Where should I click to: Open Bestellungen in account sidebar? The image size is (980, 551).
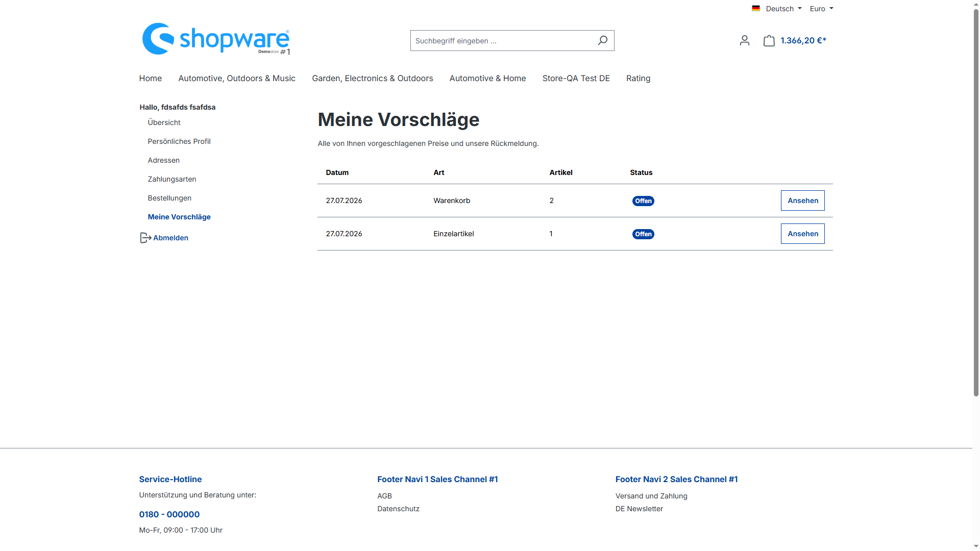click(169, 198)
